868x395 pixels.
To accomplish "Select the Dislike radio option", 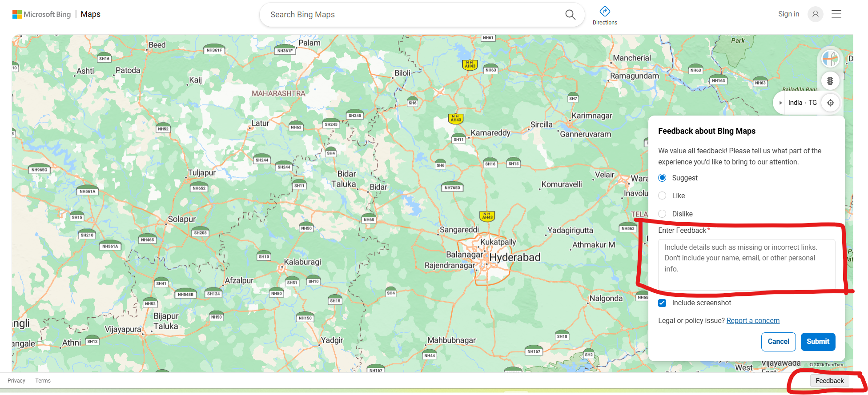I will click(662, 214).
